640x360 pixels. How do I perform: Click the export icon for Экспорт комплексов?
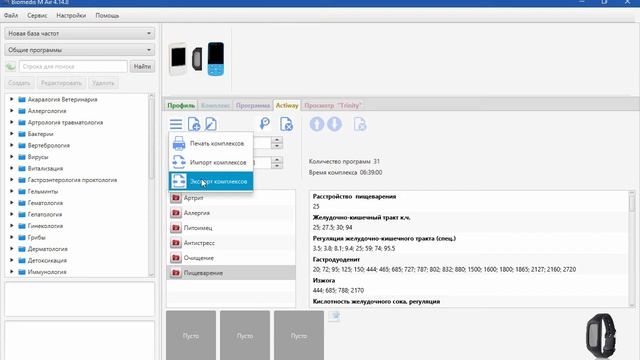pos(179,181)
